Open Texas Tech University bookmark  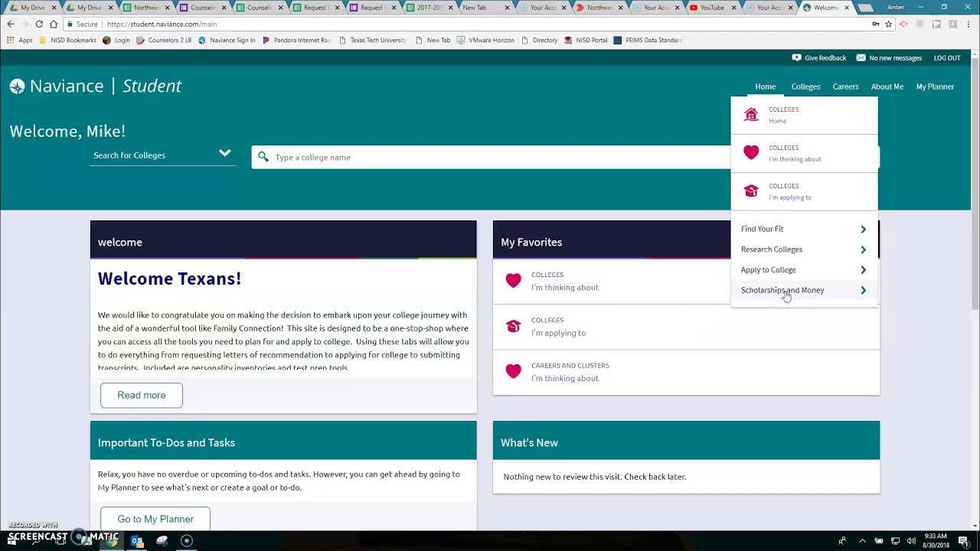coord(372,40)
